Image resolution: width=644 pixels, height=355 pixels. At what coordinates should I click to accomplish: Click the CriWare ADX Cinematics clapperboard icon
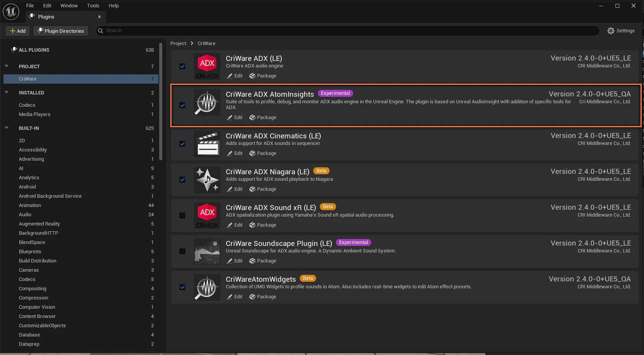pos(207,144)
